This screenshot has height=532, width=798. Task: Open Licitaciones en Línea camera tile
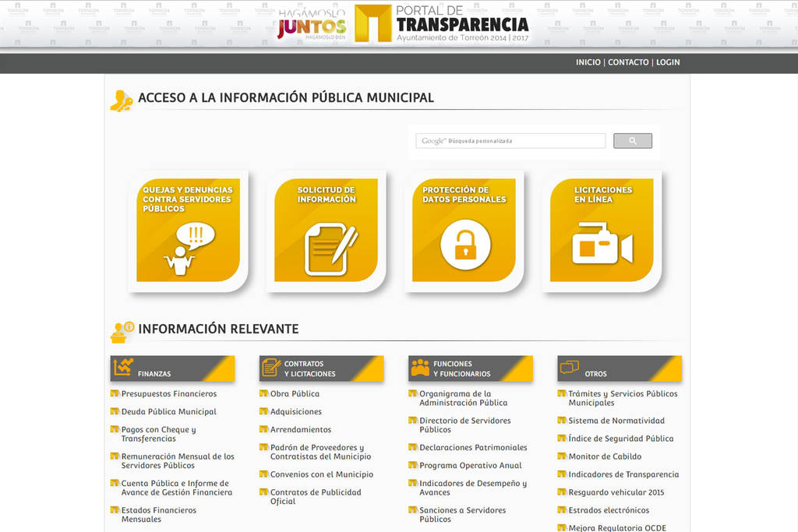602,231
